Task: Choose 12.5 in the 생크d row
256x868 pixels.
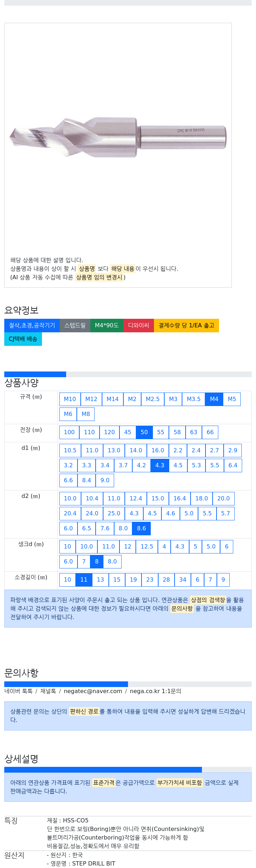Action: tap(147, 546)
